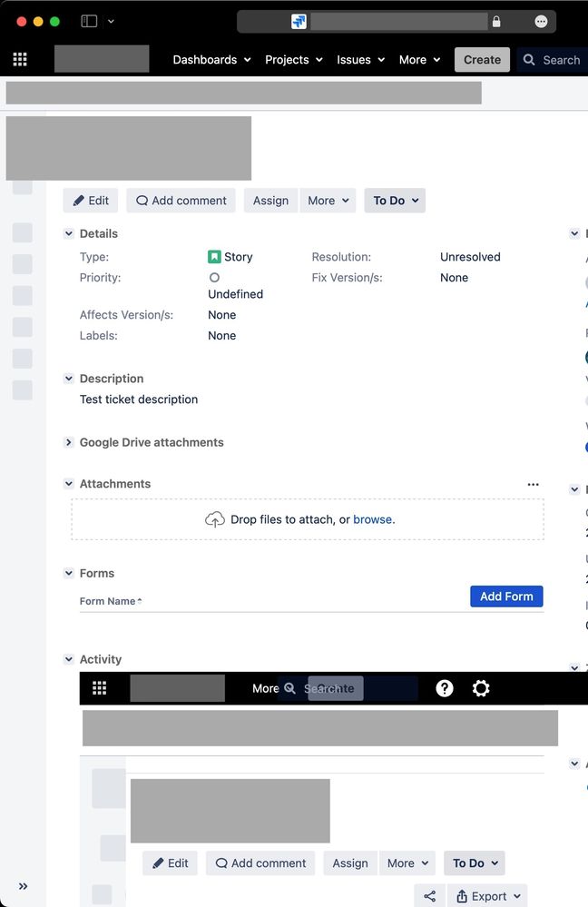
Task: Collapse the Description section
Action: [x=68, y=379]
